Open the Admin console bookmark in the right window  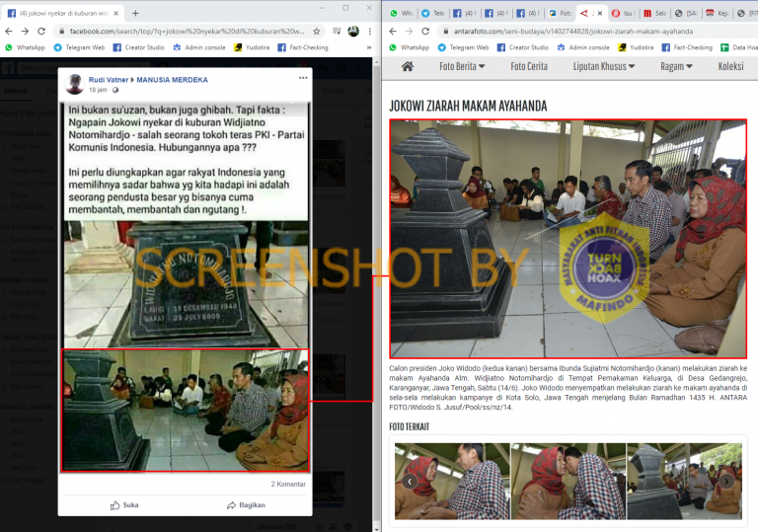click(583, 47)
